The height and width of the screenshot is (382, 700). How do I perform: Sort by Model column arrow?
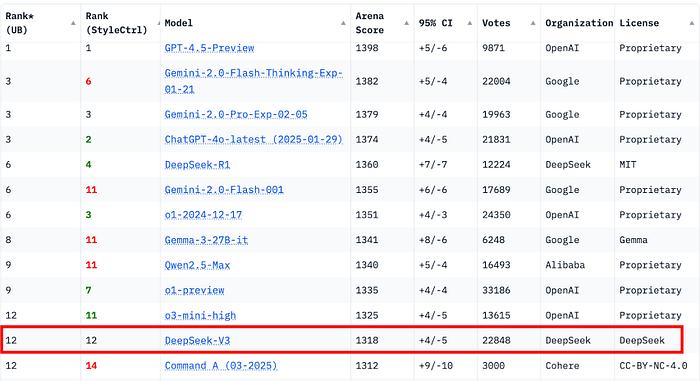(x=343, y=23)
